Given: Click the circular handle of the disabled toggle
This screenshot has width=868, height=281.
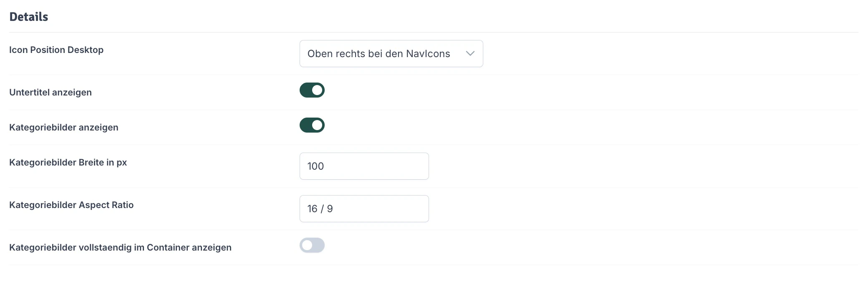Looking at the screenshot, I should click(x=308, y=246).
